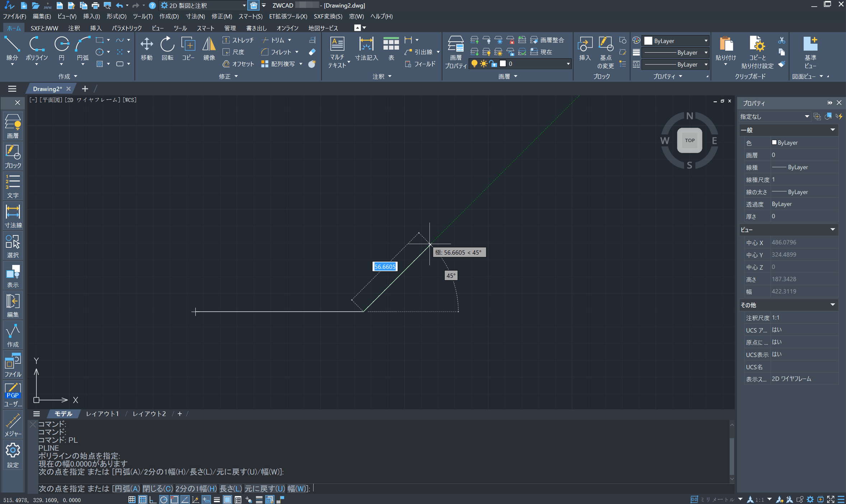Click the Scale (尺度) tool
846x504 pixels.
point(233,52)
